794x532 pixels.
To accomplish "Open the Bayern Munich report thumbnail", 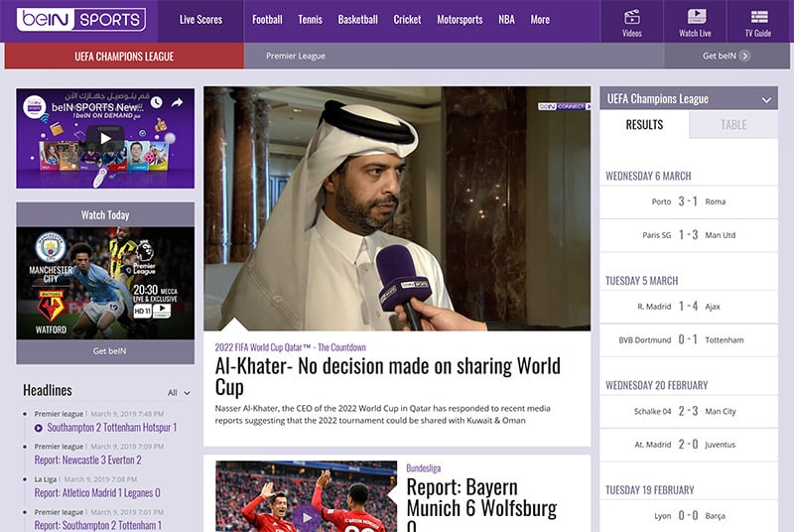I will [306, 496].
